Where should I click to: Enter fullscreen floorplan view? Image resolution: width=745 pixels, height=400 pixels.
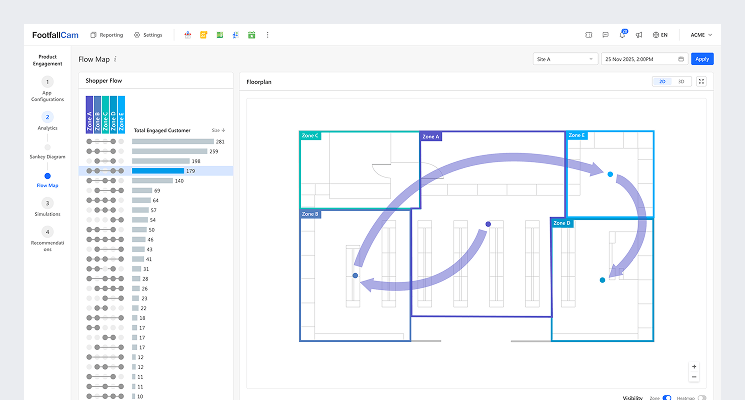point(701,81)
